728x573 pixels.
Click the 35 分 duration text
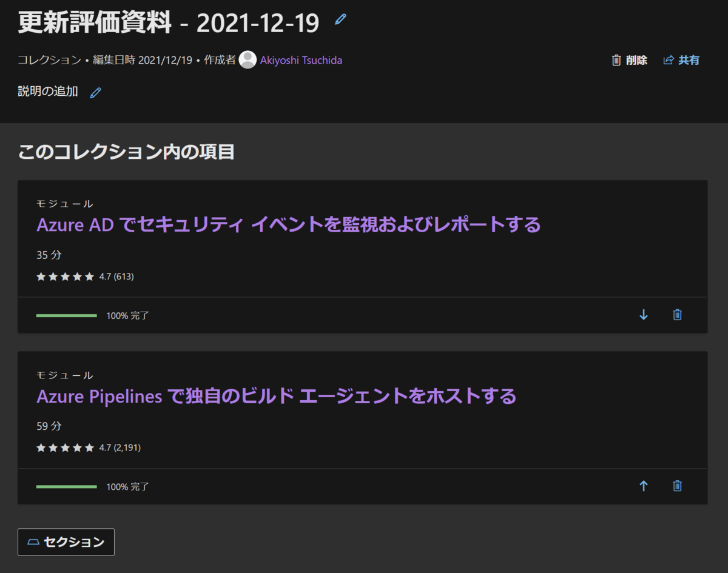[x=49, y=255]
